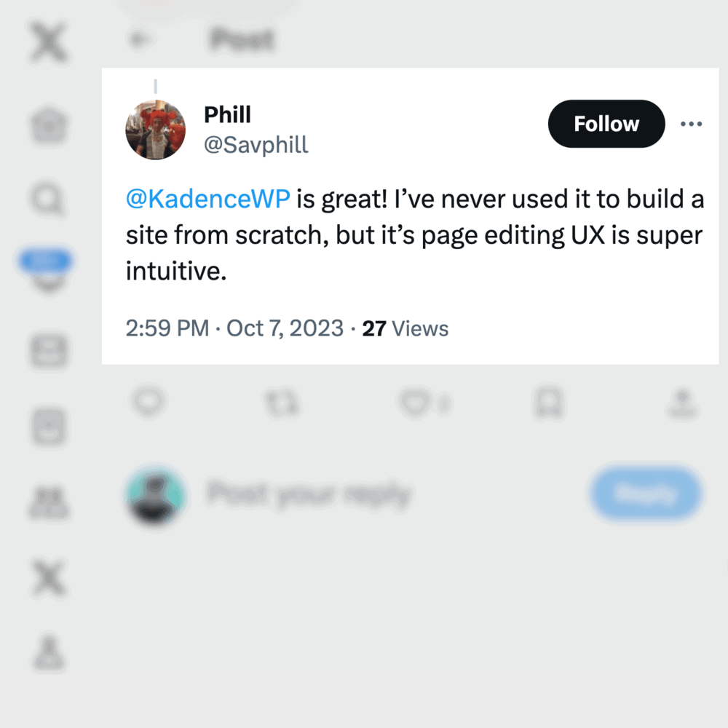
Task: Click Phill's profile picture avatar
Action: coord(156,130)
